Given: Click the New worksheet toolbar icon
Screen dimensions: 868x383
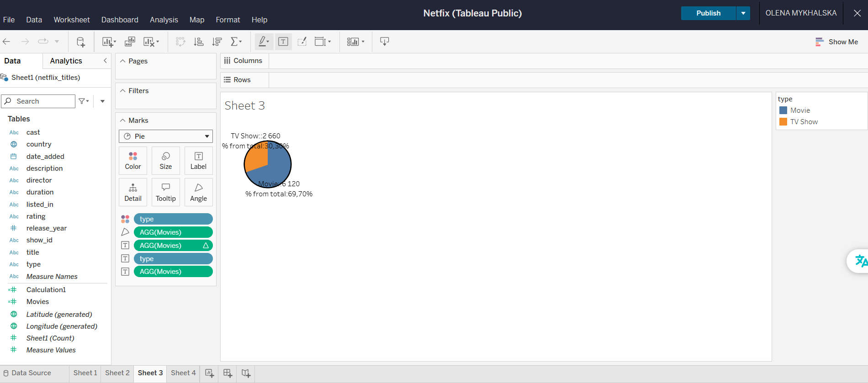Looking at the screenshot, I should click(x=109, y=42).
